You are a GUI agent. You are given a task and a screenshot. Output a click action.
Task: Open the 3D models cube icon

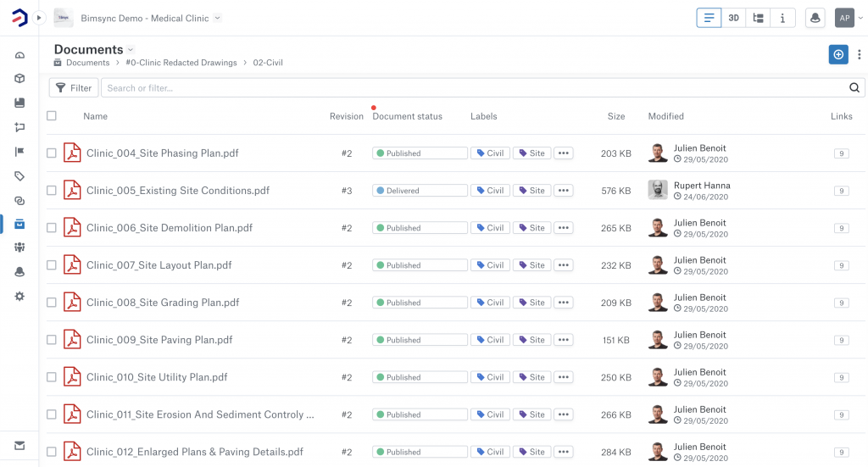click(x=19, y=79)
